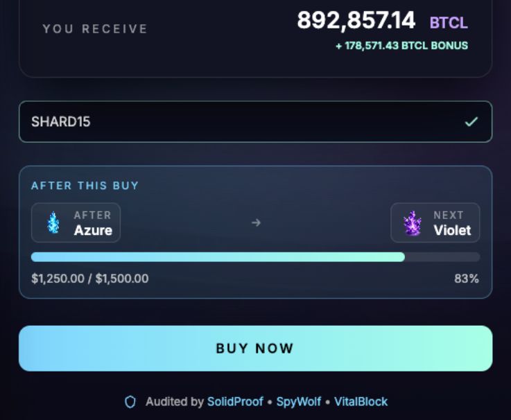The height and width of the screenshot is (420, 511).
Task: Select the NEXT Violet tier badge
Action: tap(435, 223)
